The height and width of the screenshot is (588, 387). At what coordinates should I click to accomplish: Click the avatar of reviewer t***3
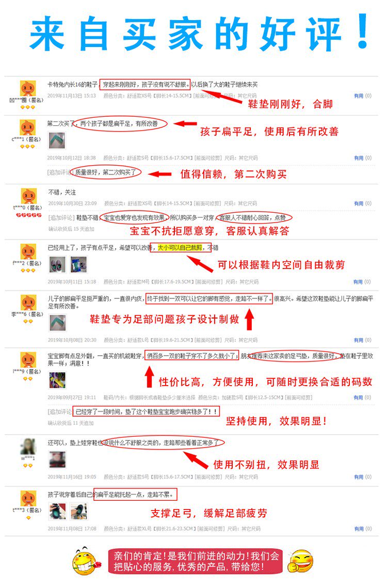pyautogui.click(x=28, y=498)
